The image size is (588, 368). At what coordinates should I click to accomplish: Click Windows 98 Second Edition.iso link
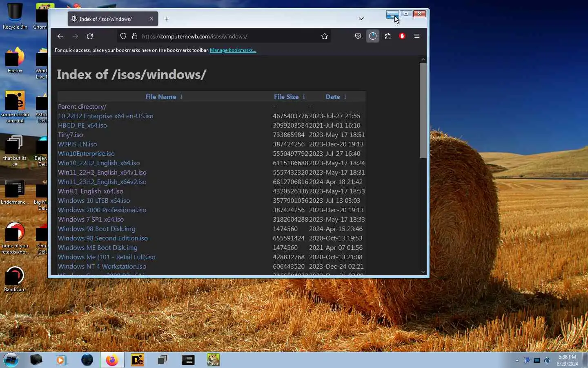(103, 238)
